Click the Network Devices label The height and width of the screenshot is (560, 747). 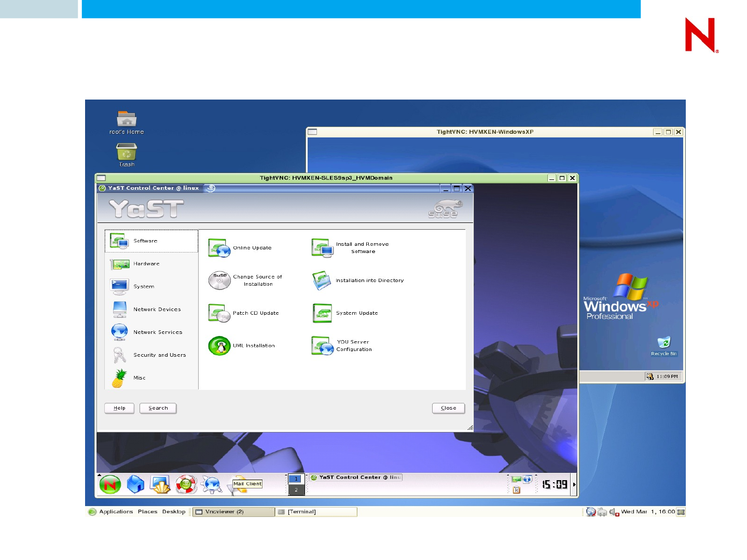click(157, 310)
